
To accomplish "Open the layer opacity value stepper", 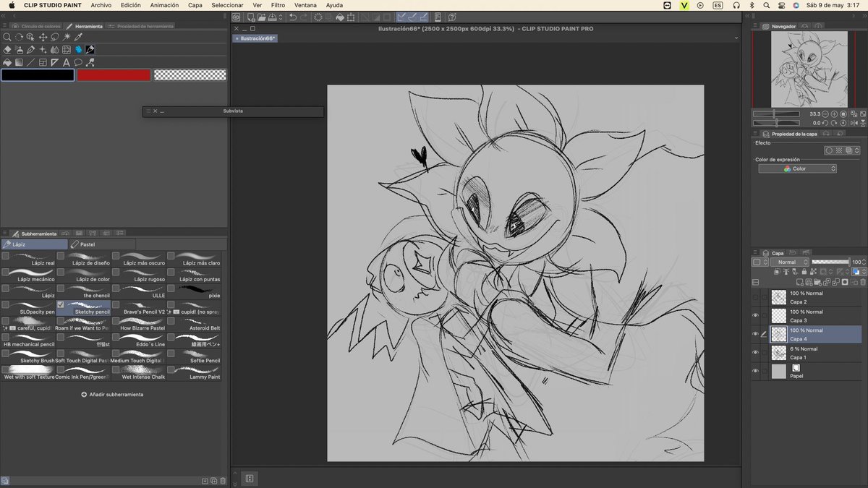I will [x=864, y=262].
